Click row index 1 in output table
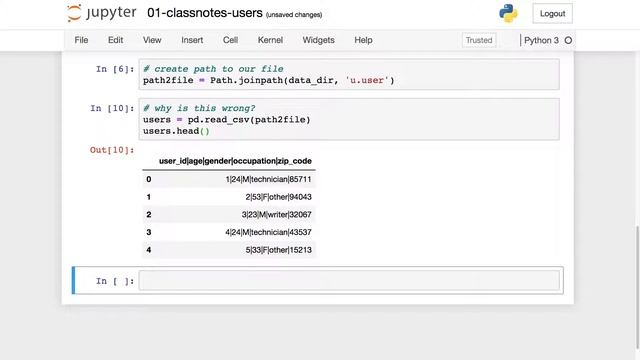The height and width of the screenshot is (360, 640). [x=149, y=197]
